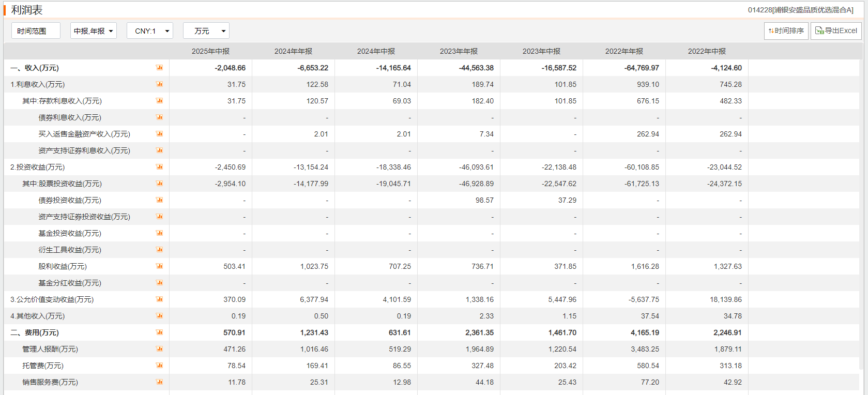The image size is (868, 395).
Task: Open the CNY:1 currency dropdown
Action: [x=150, y=31]
